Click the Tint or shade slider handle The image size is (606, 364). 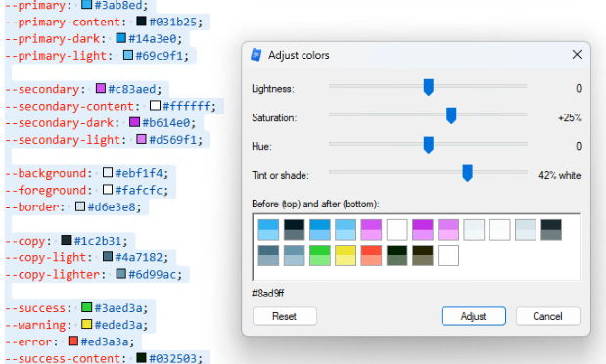click(467, 173)
